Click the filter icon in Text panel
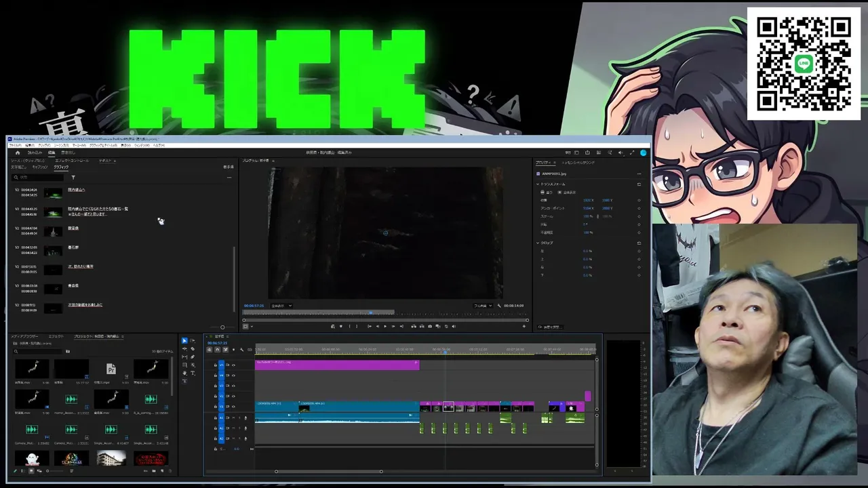The height and width of the screenshot is (488, 868). [x=73, y=178]
